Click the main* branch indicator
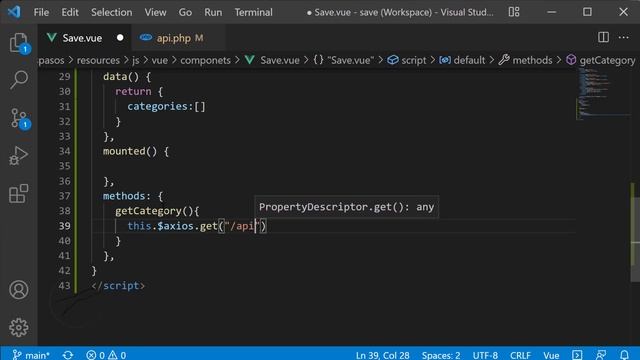Viewport: 640px width, 360px height. [x=31, y=355]
